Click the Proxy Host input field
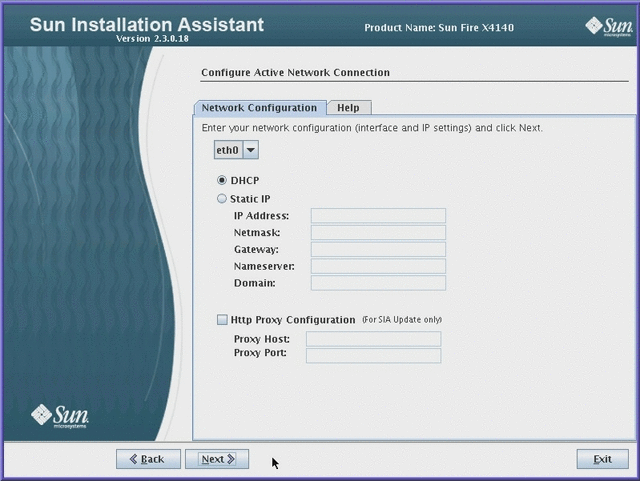 pyautogui.click(x=373, y=339)
